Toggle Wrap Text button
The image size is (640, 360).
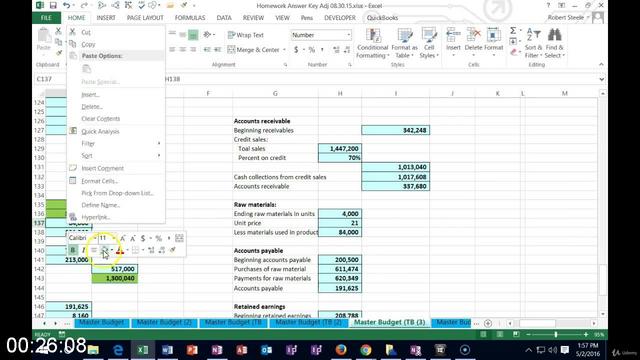pos(246,35)
